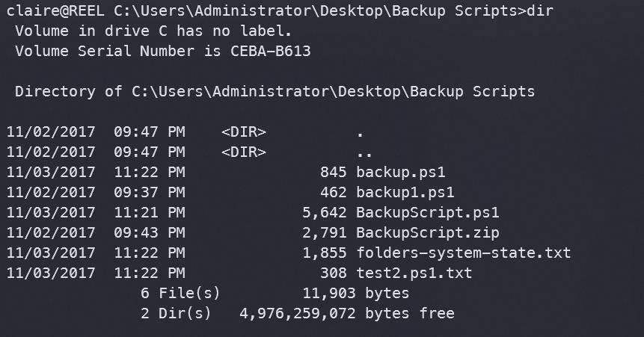Click the "2 Dir(s)" summary text

176,313
